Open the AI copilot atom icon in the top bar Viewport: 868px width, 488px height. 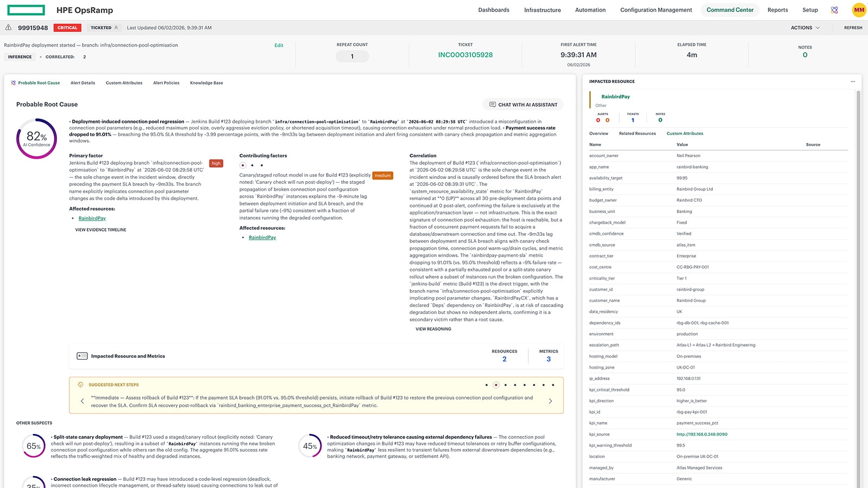pyautogui.click(x=834, y=10)
